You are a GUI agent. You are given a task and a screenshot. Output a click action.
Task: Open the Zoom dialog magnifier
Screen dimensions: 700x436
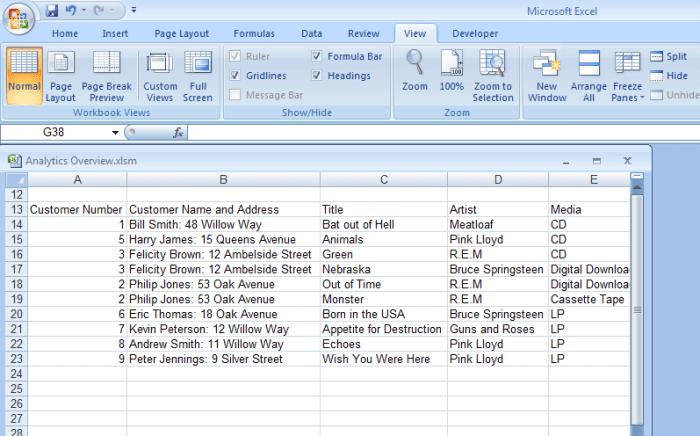click(x=415, y=71)
